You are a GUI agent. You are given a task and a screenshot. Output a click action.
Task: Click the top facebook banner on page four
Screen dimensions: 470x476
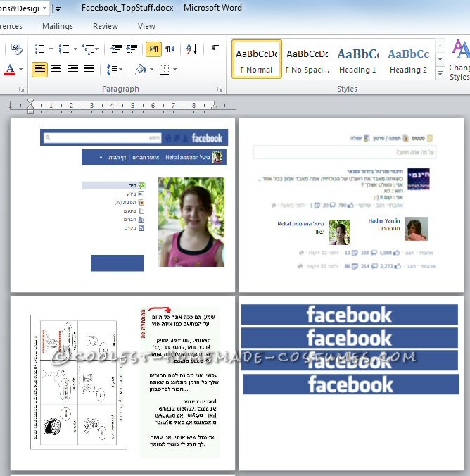point(350,315)
